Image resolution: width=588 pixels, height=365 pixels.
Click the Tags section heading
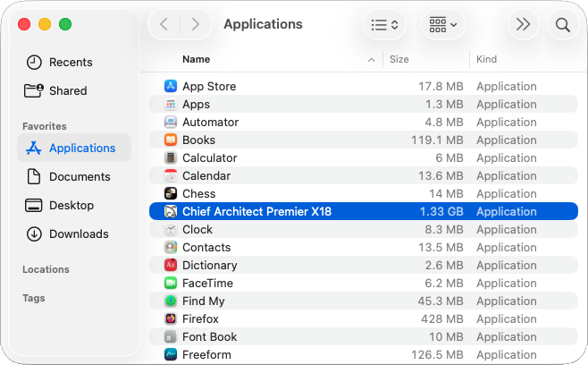tap(34, 298)
